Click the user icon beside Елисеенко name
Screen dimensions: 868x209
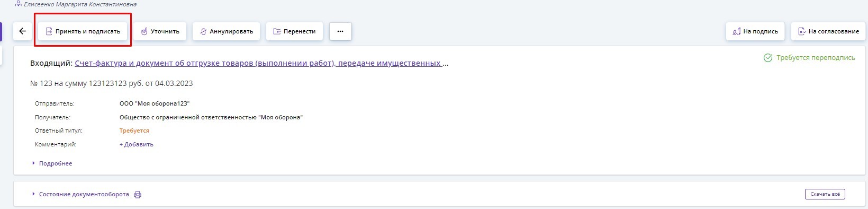coord(19,4)
